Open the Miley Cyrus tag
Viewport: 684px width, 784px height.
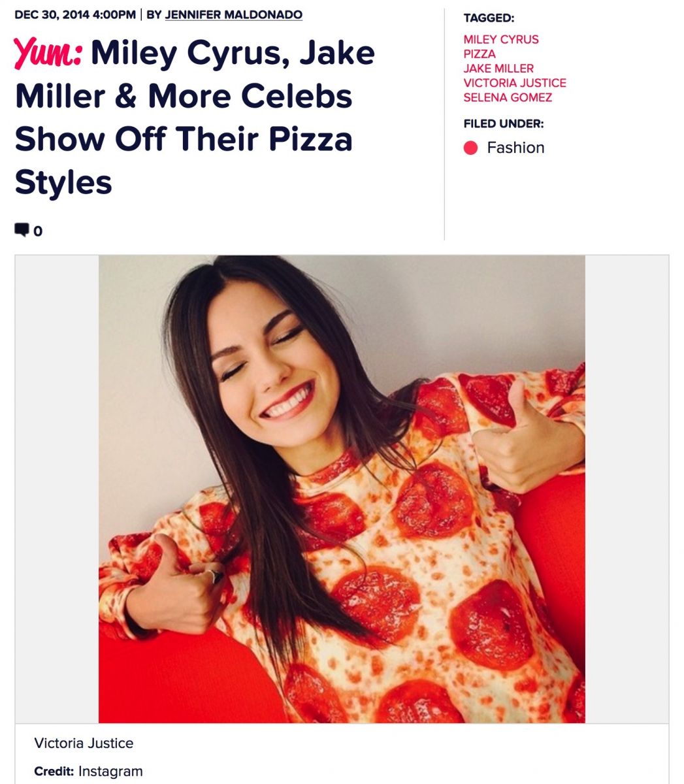pyautogui.click(x=500, y=39)
